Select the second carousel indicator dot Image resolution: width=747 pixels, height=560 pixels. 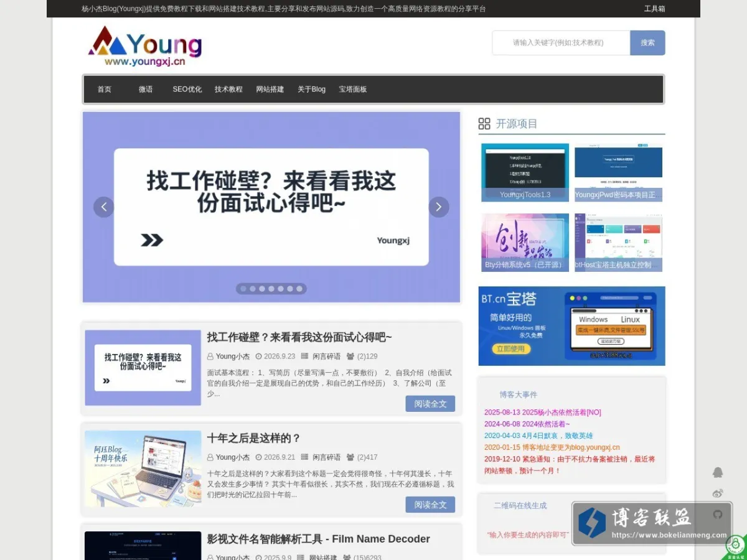tap(253, 289)
